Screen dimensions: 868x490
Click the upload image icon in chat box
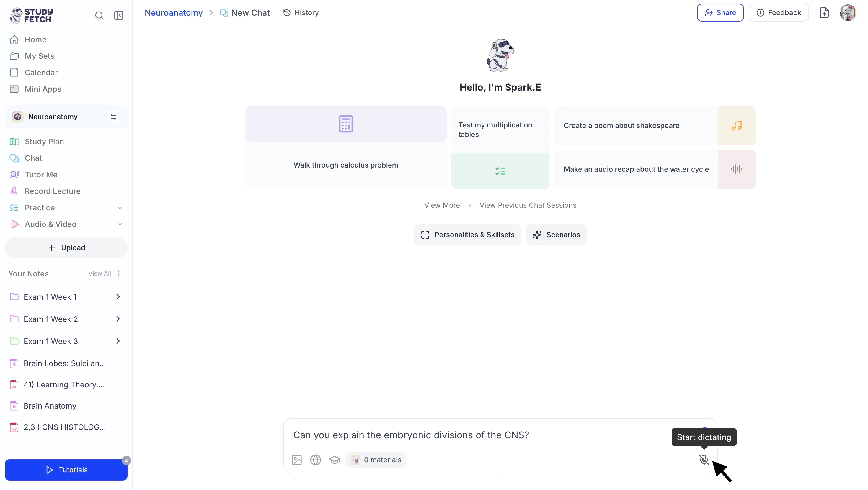(296, 460)
